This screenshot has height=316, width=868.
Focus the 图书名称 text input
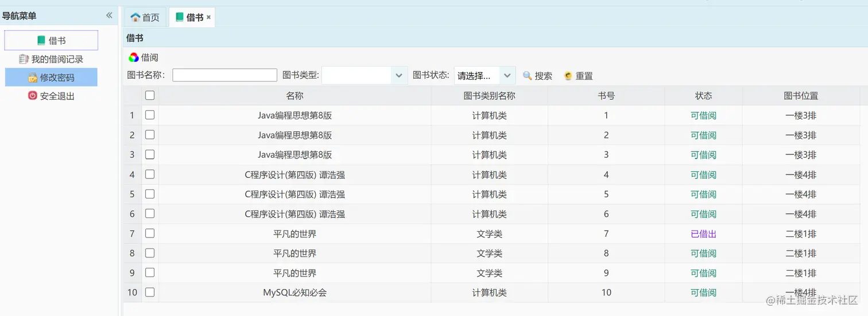pos(225,75)
